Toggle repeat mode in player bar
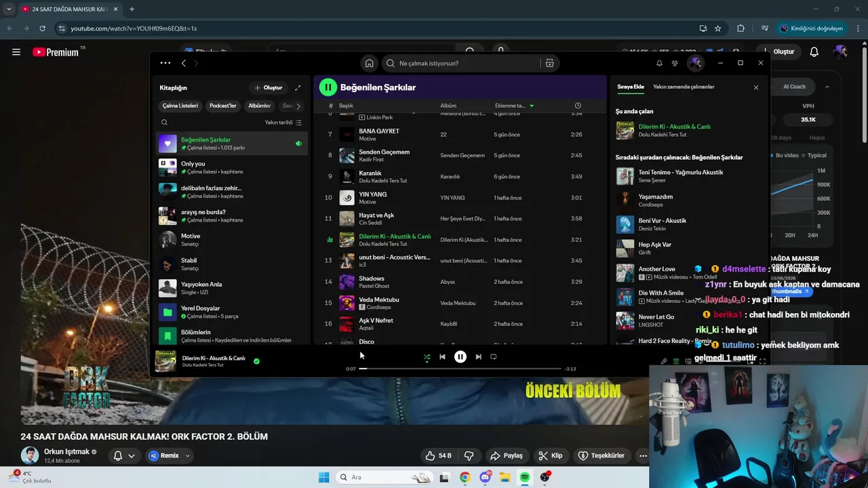 [494, 357]
